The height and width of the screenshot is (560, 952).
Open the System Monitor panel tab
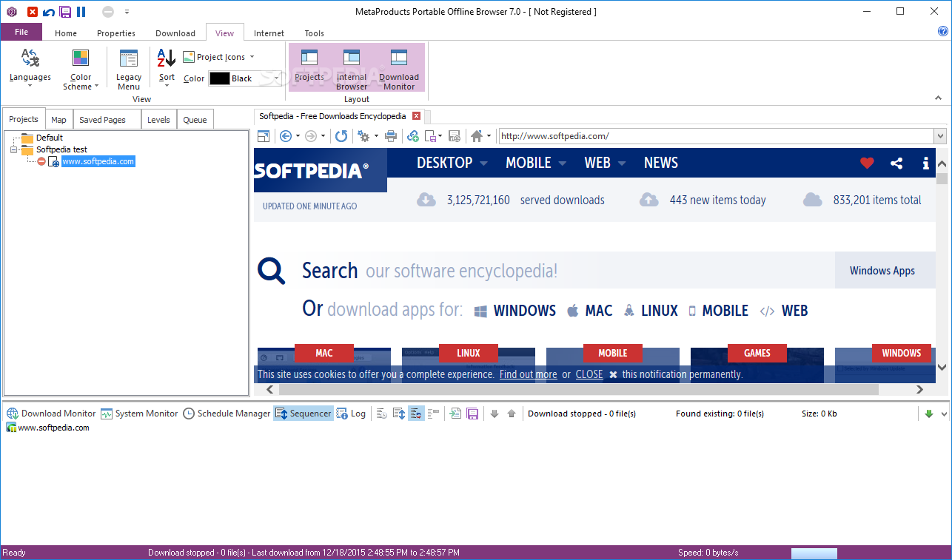[139, 414]
